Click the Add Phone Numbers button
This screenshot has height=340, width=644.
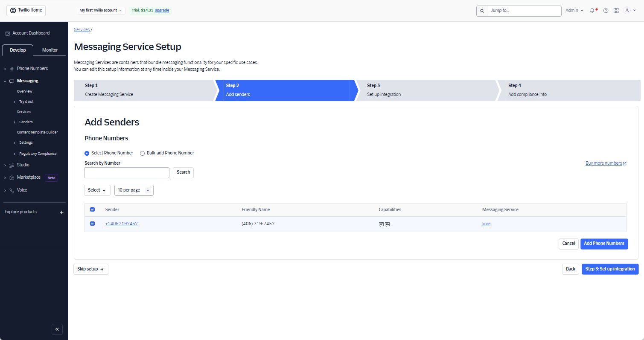[604, 244]
